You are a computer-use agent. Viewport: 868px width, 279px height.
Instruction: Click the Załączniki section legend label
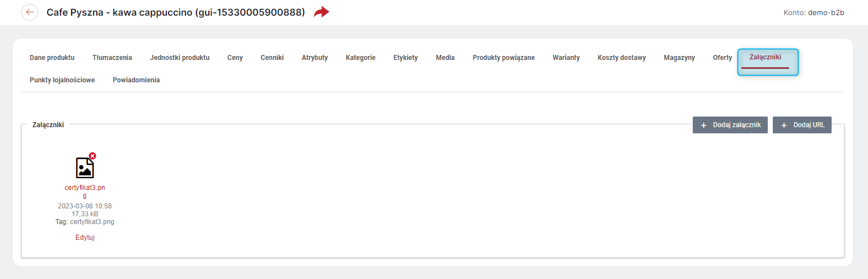[x=48, y=125]
